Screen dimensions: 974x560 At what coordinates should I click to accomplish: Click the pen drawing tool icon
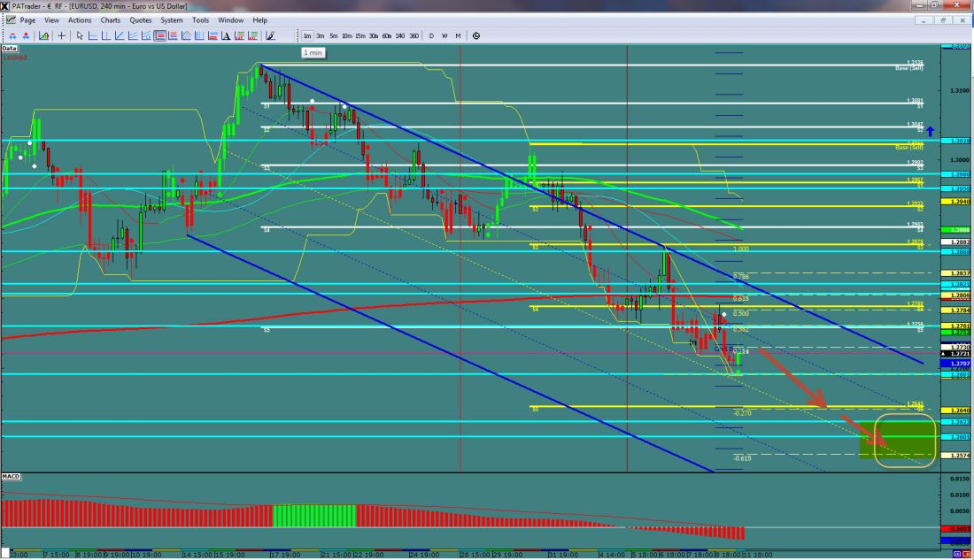coord(271,36)
